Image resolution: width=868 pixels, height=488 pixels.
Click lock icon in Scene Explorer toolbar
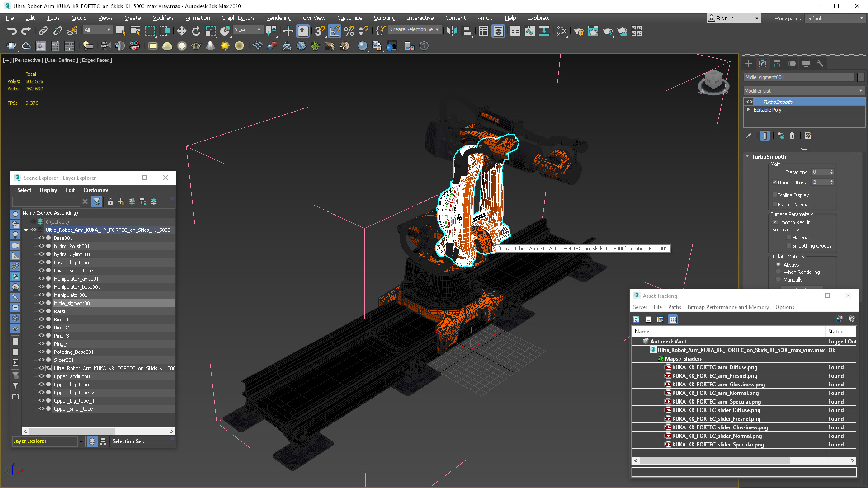(x=110, y=202)
